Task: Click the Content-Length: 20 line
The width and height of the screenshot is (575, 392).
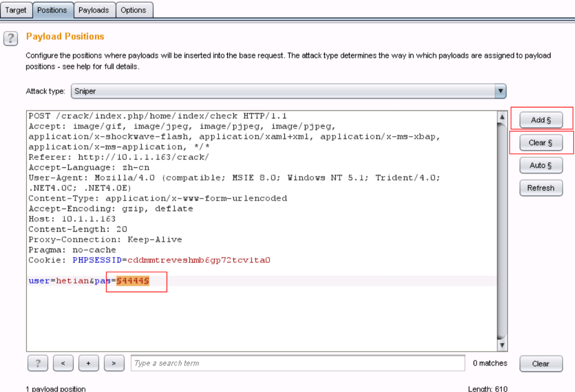Action: pos(78,229)
